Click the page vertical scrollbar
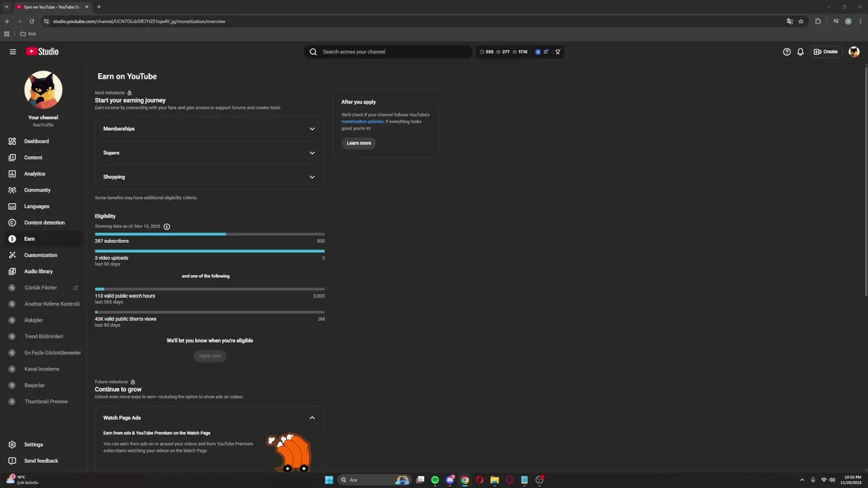This screenshot has width=868, height=488. (x=865, y=180)
